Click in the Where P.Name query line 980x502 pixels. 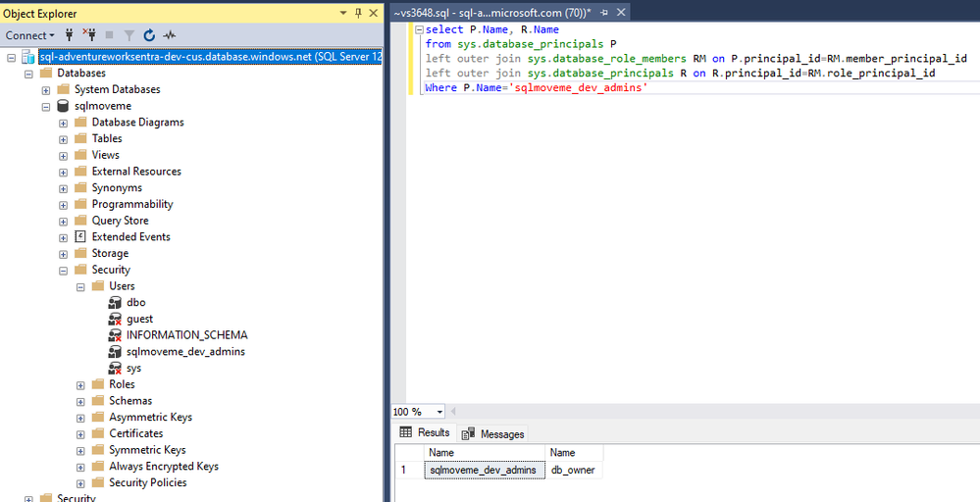point(536,88)
